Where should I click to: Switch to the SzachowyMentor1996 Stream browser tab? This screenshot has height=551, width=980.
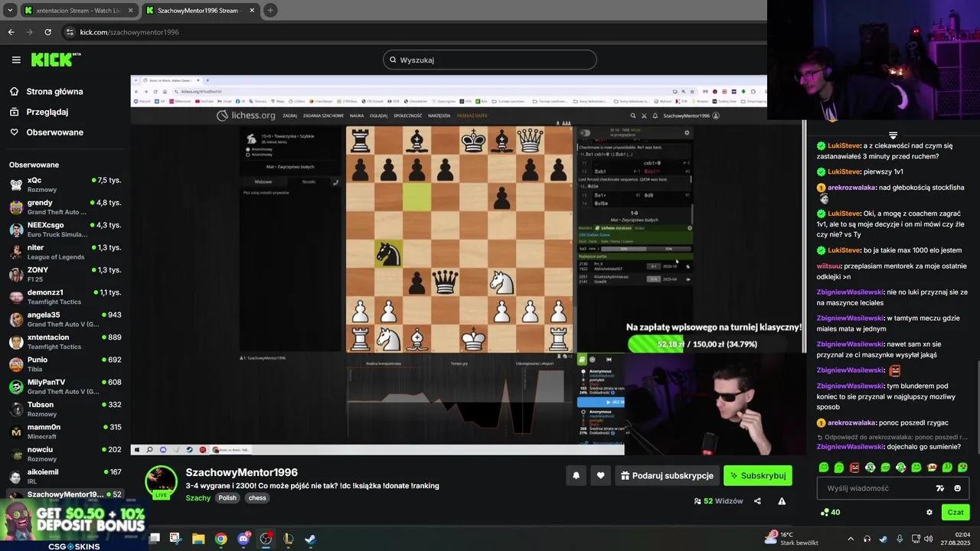pos(200,11)
